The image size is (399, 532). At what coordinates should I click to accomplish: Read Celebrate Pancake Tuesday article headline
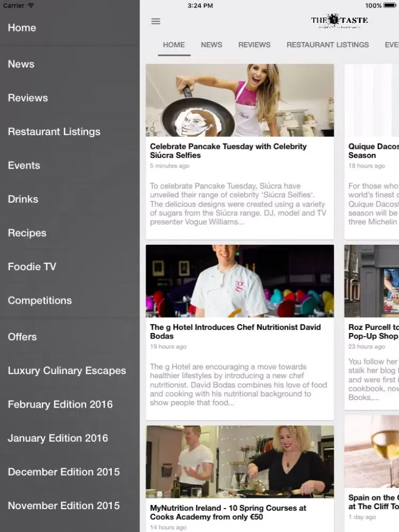click(228, 151)
